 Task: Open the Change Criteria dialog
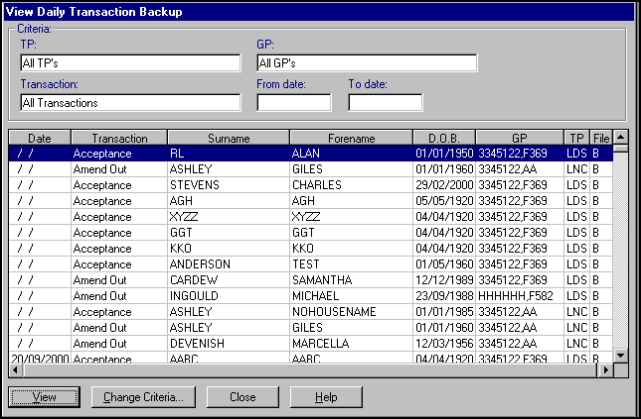[143, 397]
